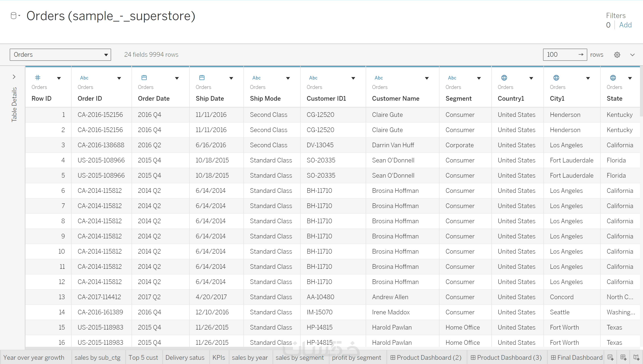
Task: Click Country1 globe geographic role icon
Action: coord(504,78)
